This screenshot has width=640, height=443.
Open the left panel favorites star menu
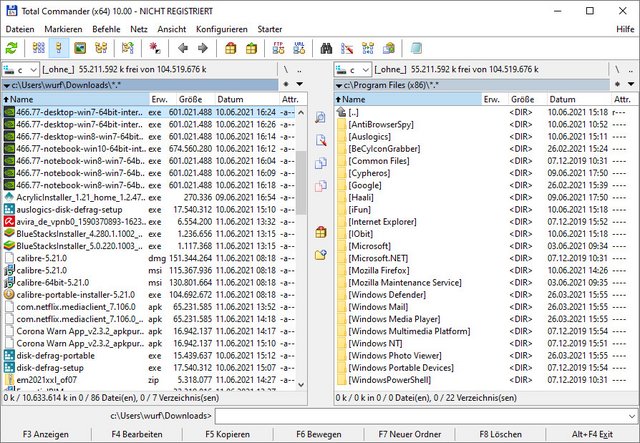[x=286, y=85]
